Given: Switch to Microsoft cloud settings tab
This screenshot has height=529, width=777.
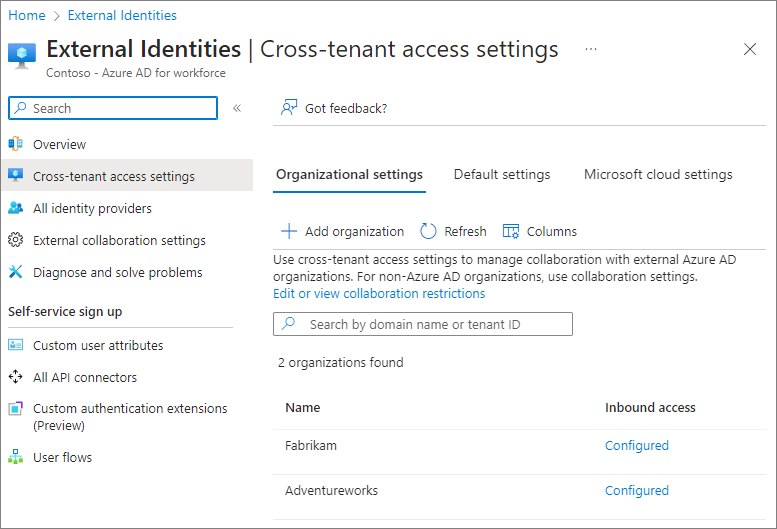Looking at the screenshot, I should (658, 174).
